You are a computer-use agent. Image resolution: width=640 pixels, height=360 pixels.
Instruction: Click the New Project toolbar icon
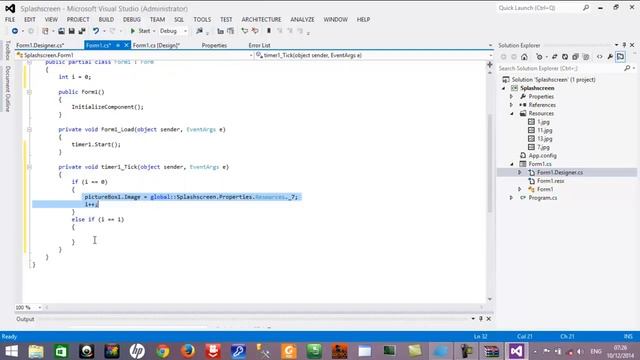[45, 31]
